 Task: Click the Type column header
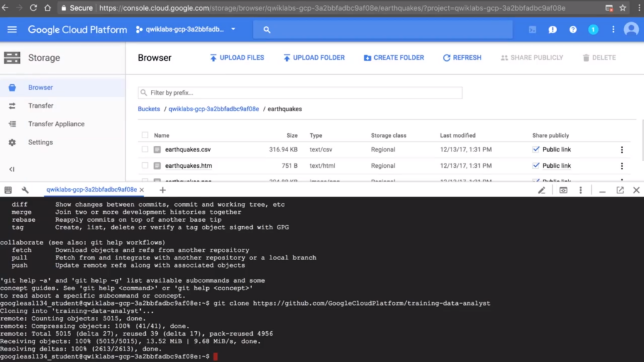coord(316,136)
